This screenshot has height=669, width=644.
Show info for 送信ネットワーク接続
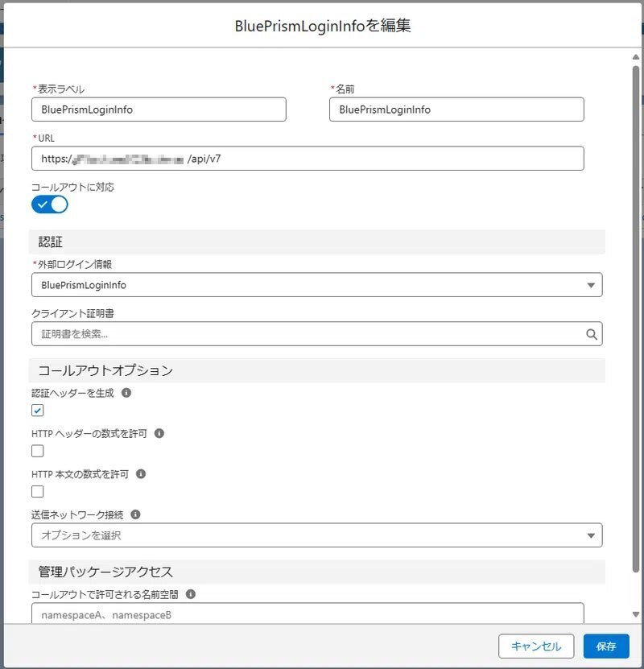pos(135,514)
